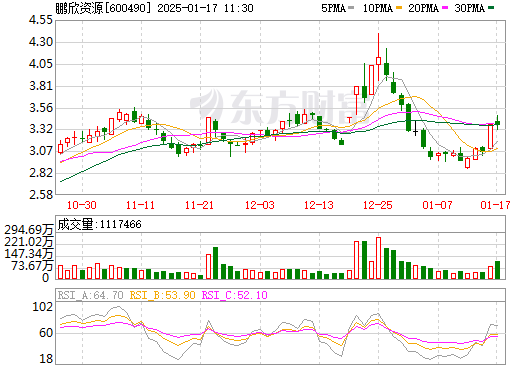Click the gray 5PMA color swatch
This screenshot has width=520, height=365.
click(351, 8)
